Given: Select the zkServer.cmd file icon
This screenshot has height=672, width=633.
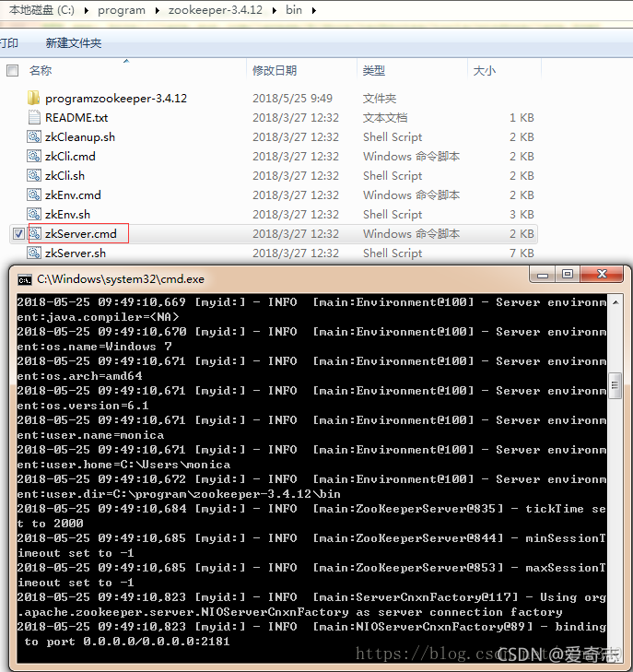Looking at the screenshot, I should tap(35, 233).
